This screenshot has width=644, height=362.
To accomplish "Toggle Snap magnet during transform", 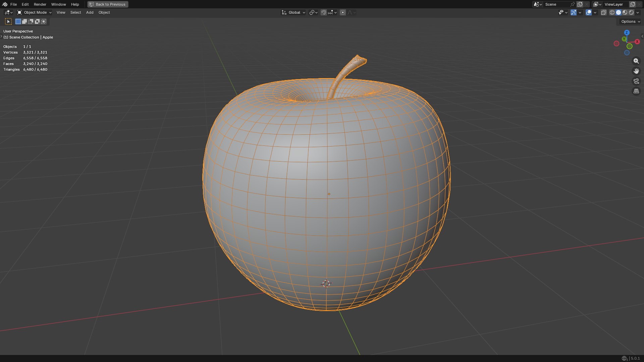I will pyautogui.click(x=323, y=12).
